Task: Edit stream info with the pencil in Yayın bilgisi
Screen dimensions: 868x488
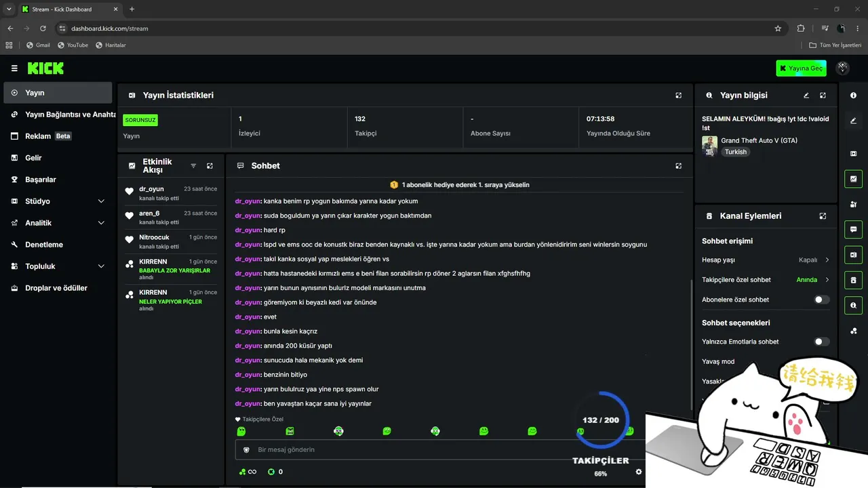Action: [x=806, y=96]
